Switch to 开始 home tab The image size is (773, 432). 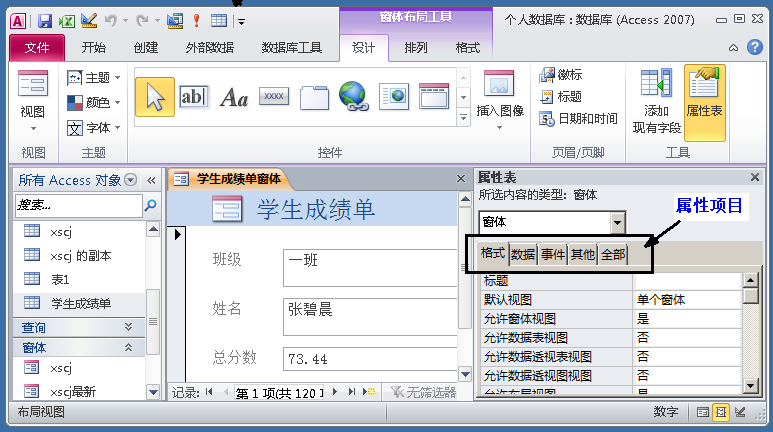point(93,47)
